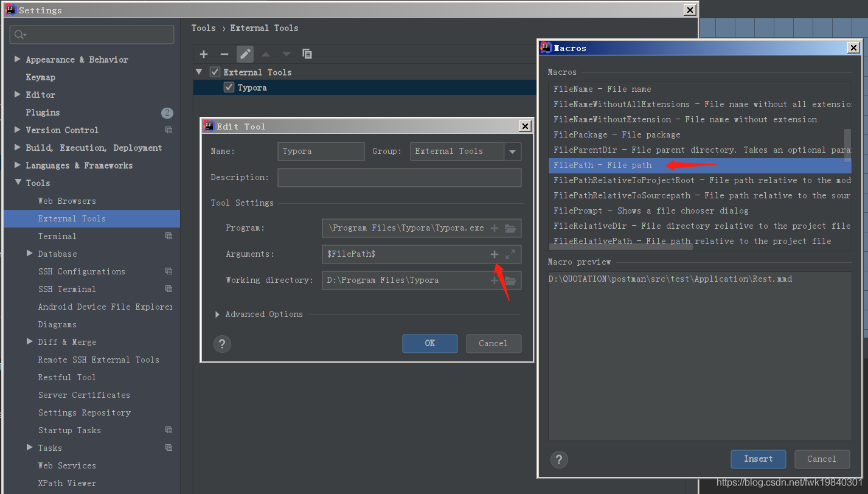The image size is (868, 494).
Task: Expand the Database node in the sidebar
Action: tap(29, 254)
